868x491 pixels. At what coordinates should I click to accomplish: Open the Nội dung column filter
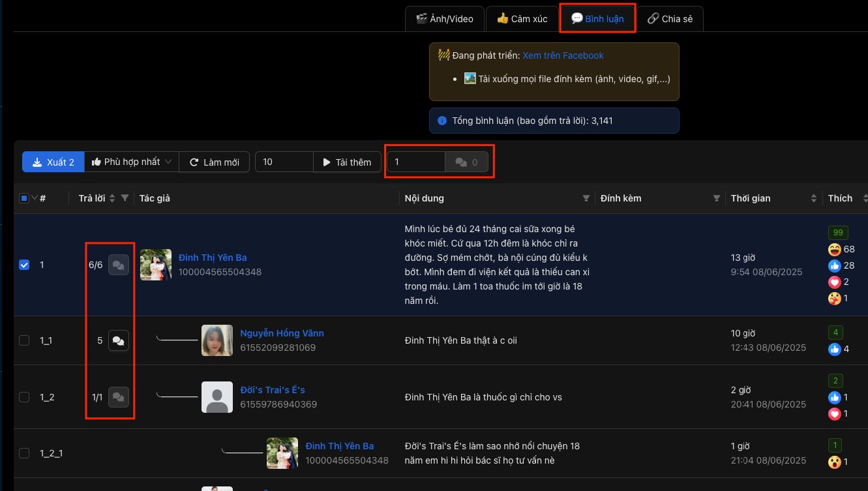click(x=586, y=198)
